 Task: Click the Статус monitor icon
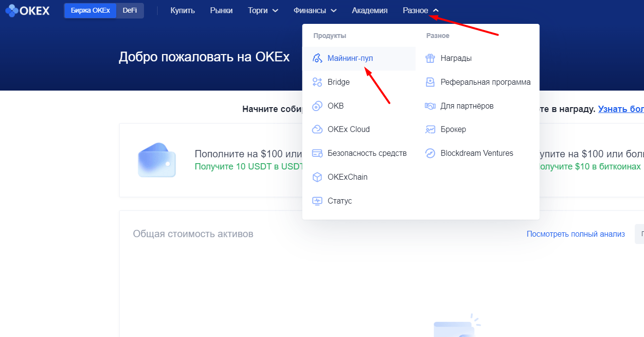coord(317,201)
